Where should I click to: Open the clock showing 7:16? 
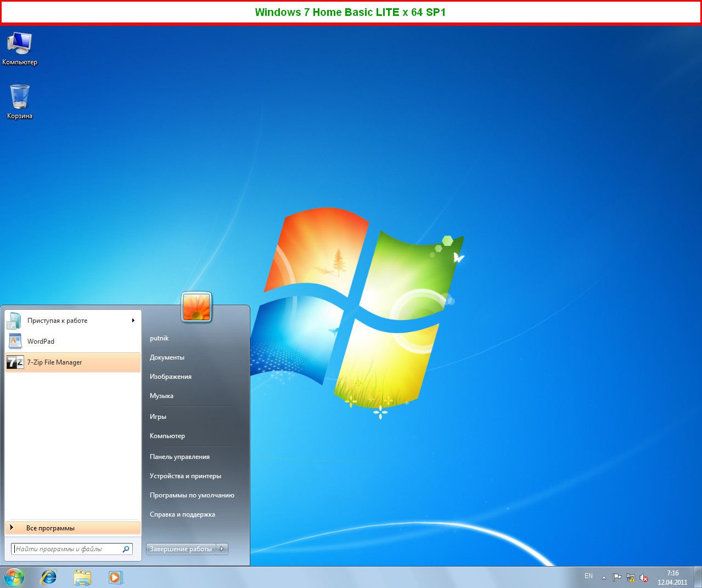[x=672, y=578]
